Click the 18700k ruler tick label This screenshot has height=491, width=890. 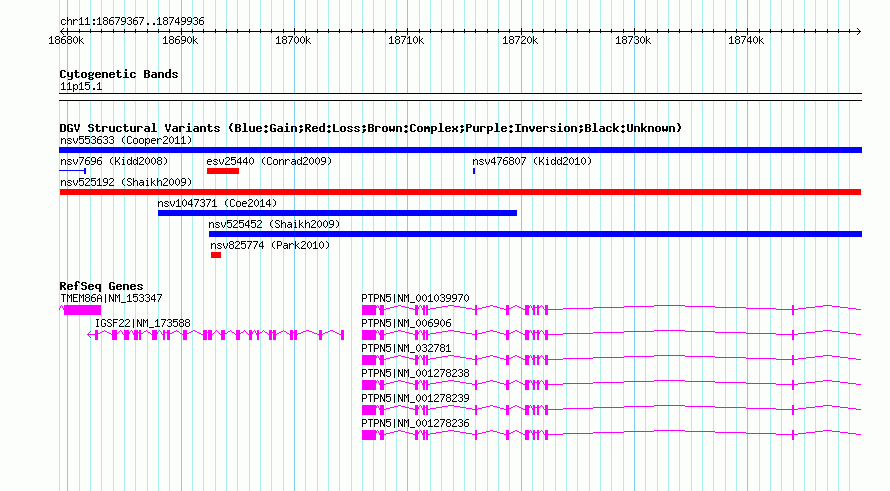point(293,40)
